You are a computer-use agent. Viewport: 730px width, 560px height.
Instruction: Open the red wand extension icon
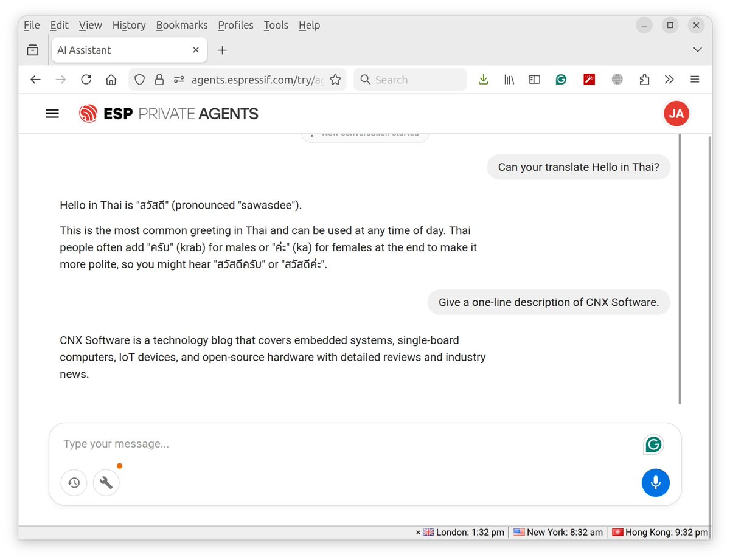coord(589,80)
